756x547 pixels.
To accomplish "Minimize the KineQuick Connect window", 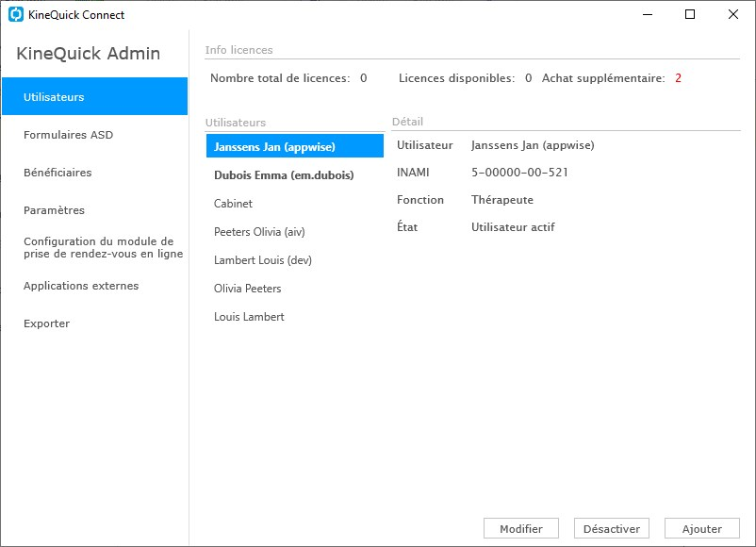I will [648, 14].
